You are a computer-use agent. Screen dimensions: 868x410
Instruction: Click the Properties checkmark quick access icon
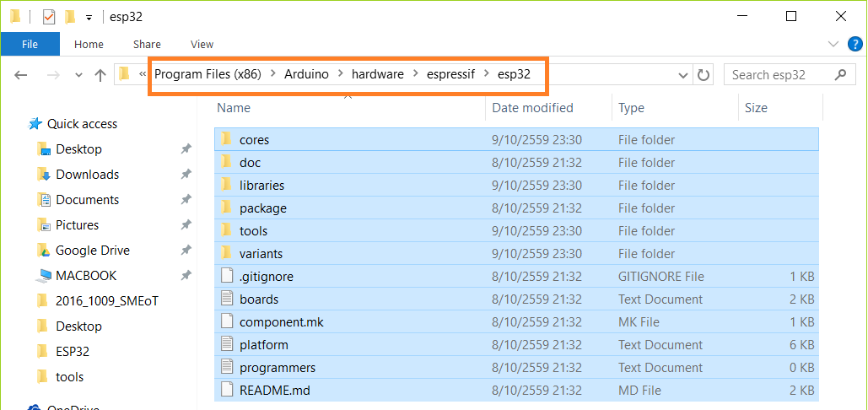[x=49, y=17]
